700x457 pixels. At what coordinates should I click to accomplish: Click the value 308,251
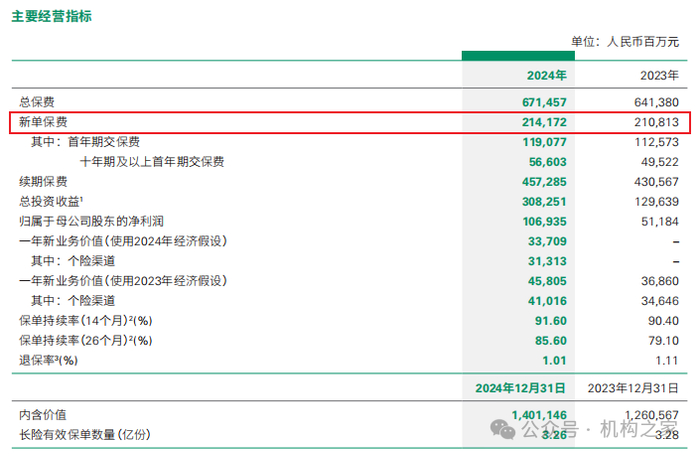[x=544, y=202]
